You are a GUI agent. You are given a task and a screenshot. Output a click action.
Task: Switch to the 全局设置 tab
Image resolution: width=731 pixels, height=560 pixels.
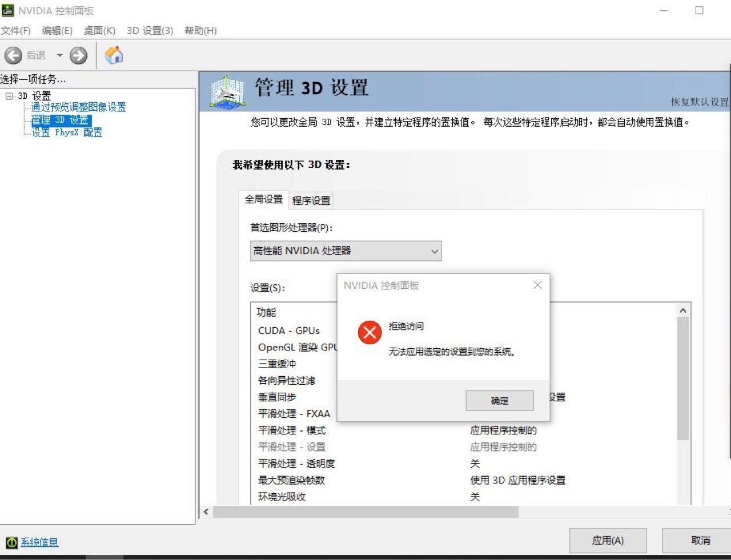click(264, 199)
